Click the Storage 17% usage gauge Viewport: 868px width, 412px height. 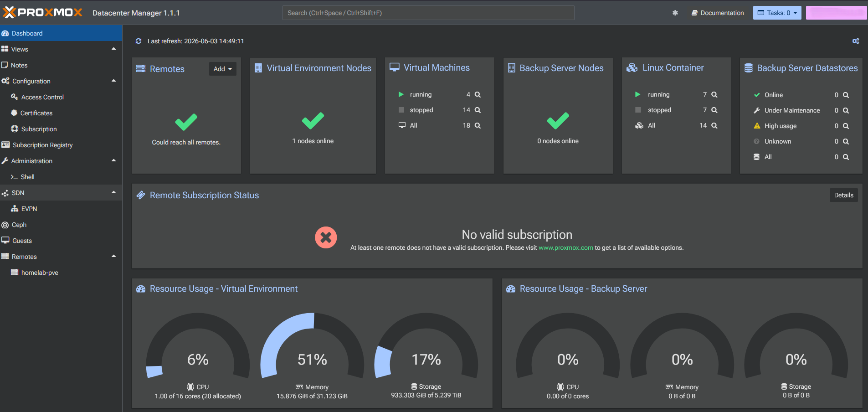426,346
